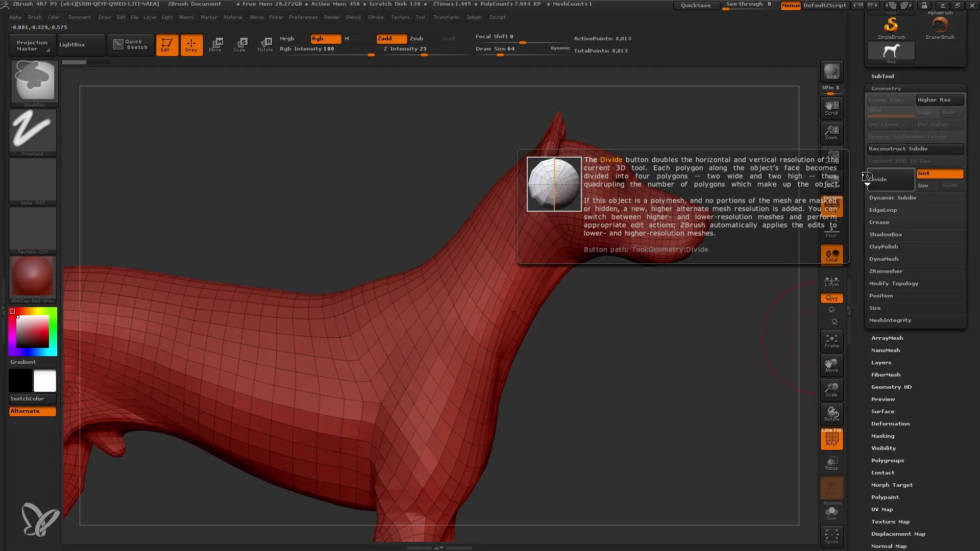The height and width of the screenshot is (551, 980).
Task: Expand the Masking section panel
Action: pos(884,435)
